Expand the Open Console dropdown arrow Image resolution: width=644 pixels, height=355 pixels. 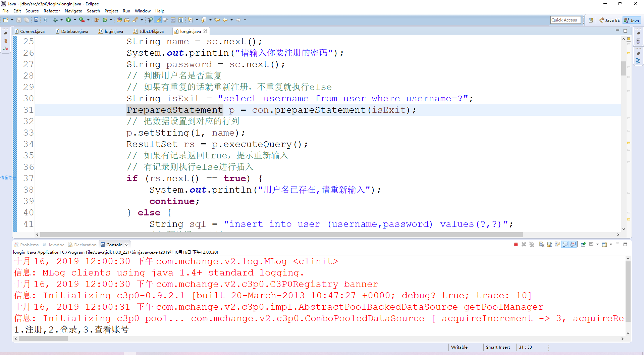(611, 245)
